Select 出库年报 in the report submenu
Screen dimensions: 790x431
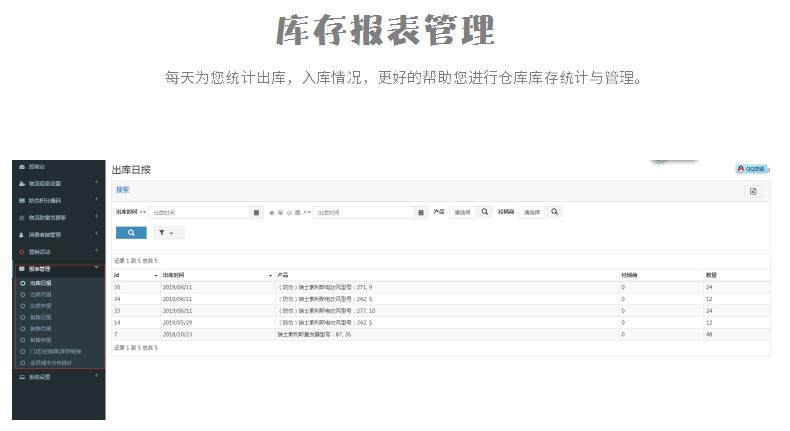(40, 306)
